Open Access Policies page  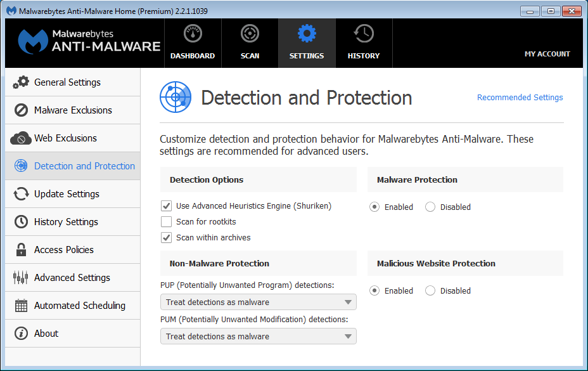pyautogui.click(x=73, y=250)
